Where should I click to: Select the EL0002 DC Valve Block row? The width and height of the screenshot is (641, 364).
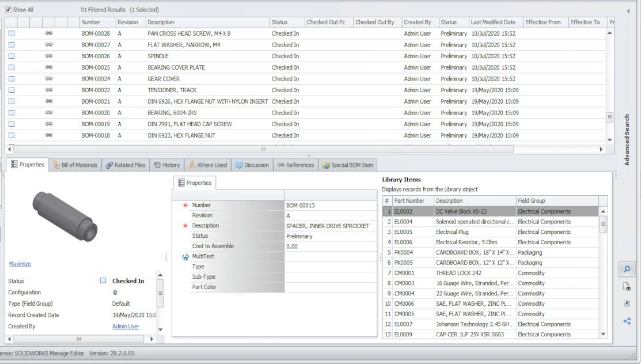click(x=491, y=211)
